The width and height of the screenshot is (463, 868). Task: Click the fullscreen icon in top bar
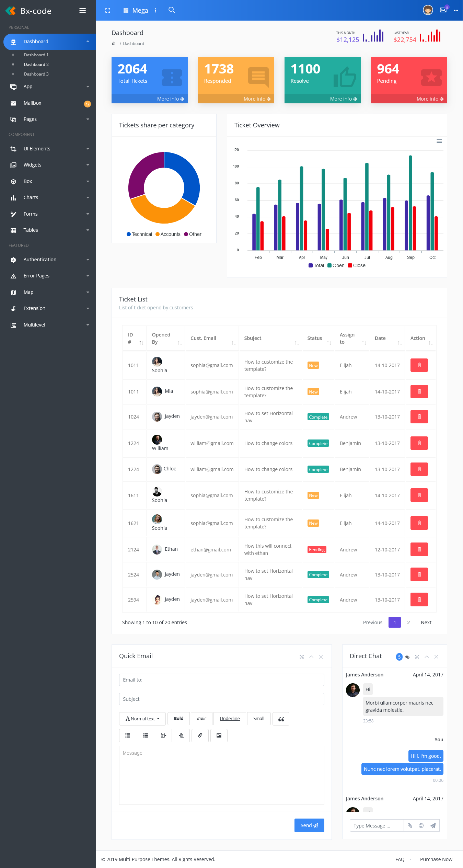(x=108, y=10)
